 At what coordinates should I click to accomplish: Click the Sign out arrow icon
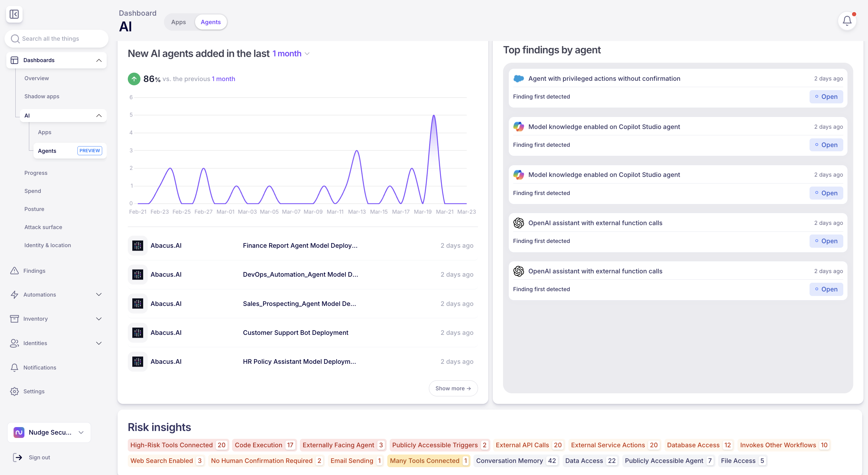(17, 457)
